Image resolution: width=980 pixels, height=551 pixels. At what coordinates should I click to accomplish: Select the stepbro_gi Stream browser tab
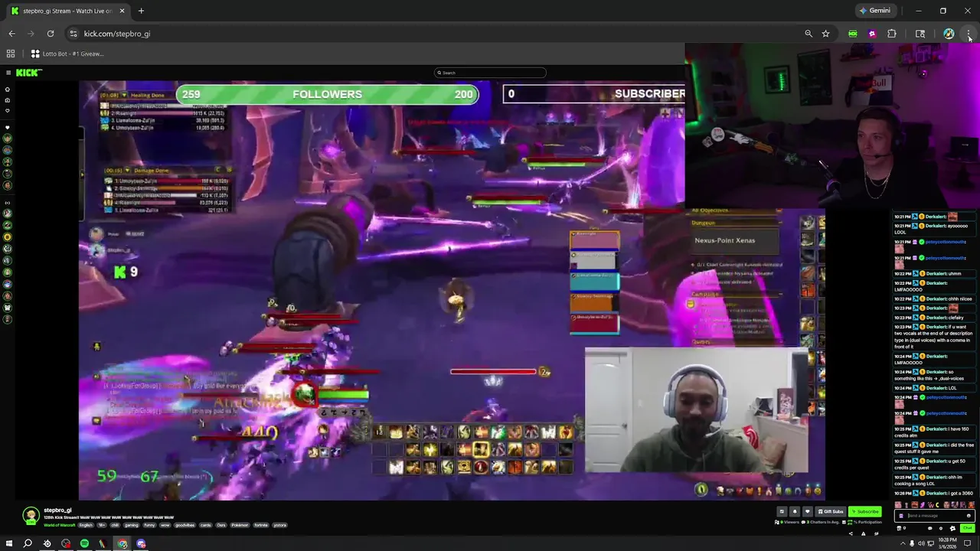tap(67, 11)
